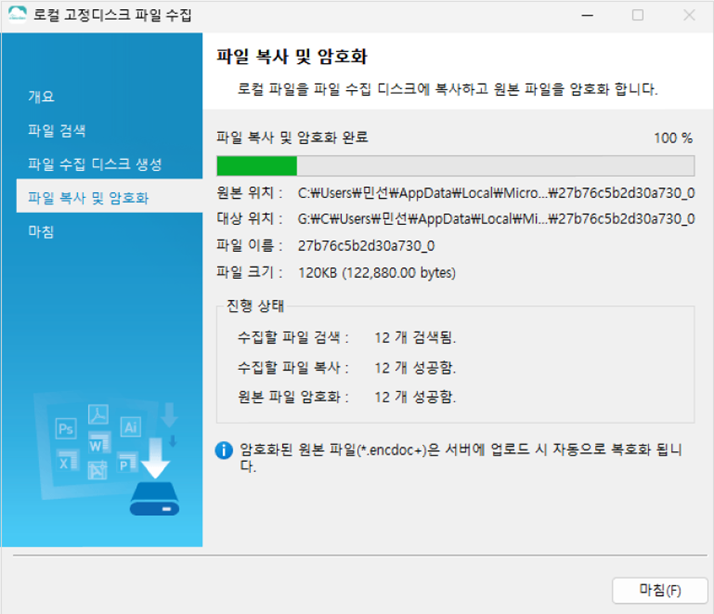This screenshot has height=614, width=714.
Task: Click the 파일 복사 및 암호화 page heading
Action: click(291, 56)
